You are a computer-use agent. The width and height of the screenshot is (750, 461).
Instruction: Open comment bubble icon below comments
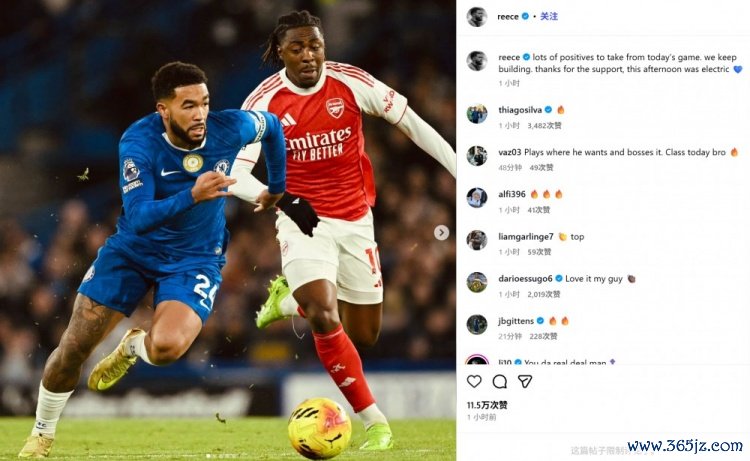point(499,381)
